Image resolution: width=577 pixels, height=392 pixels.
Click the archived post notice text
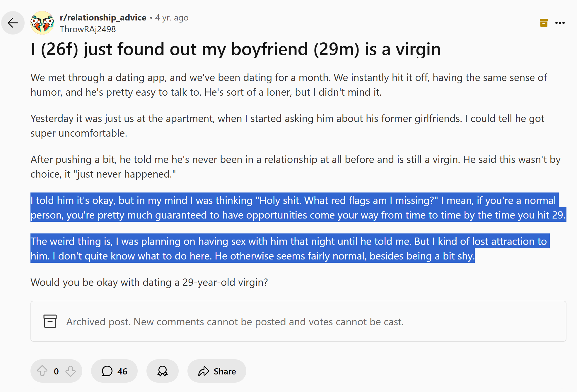[235, 321]
